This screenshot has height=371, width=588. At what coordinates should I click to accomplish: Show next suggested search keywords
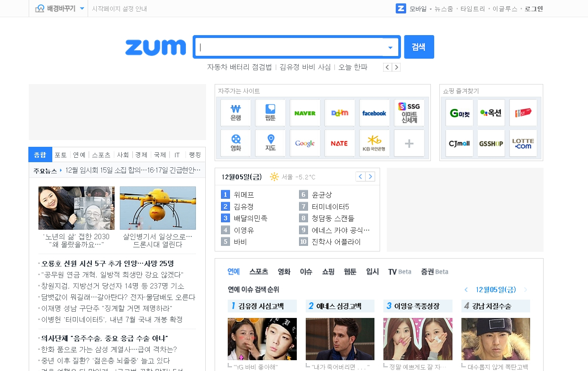click(396, 67)
